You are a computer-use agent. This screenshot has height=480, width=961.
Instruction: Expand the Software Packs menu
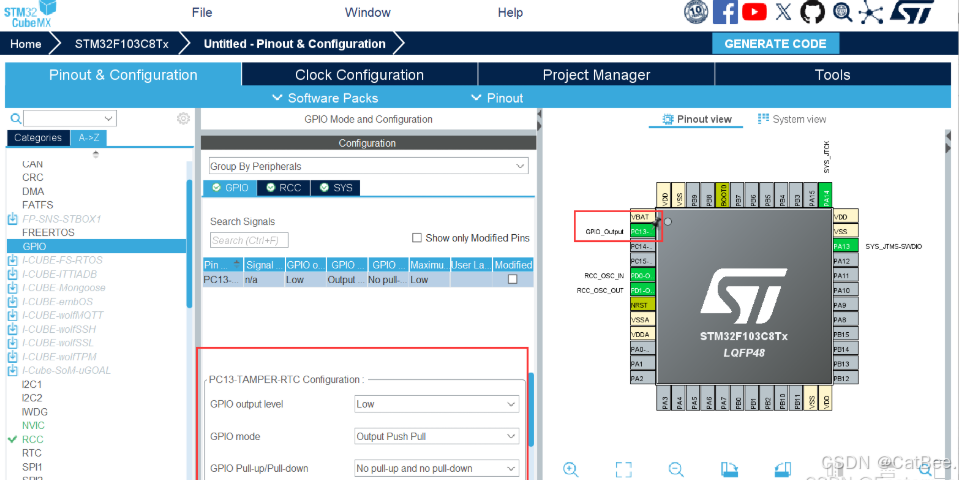(x=325, y=98)
